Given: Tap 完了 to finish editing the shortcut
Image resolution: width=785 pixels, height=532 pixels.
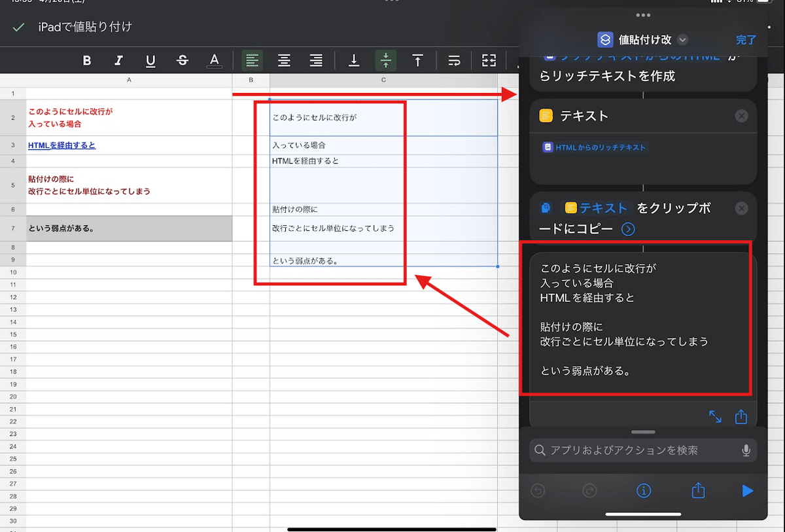Looking at the screenshot, I should coord(746,40).
